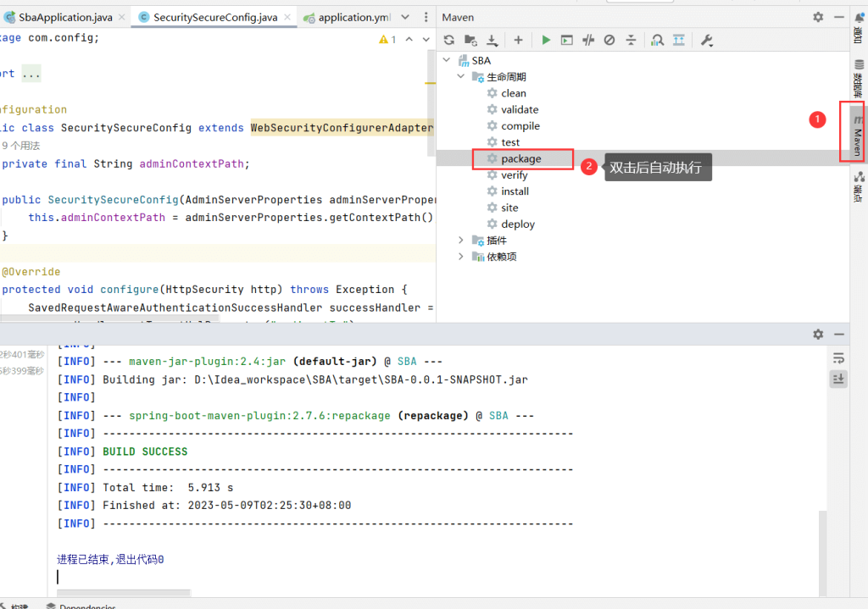Image resolution: width=868 pixels, height=609 pixels.
Task: Open the editor tabs overflow dropdown
Action: [x=405, y=17]
